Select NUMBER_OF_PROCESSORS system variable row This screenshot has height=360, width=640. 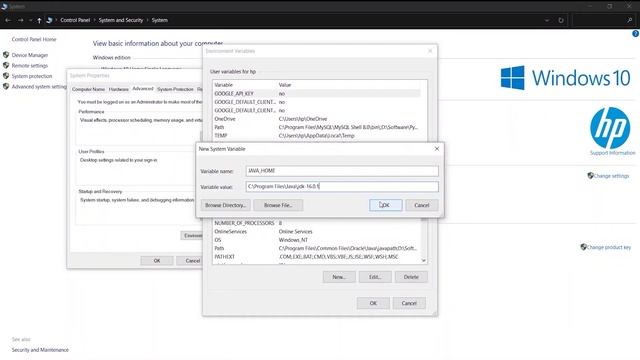(x=317, y=223)
